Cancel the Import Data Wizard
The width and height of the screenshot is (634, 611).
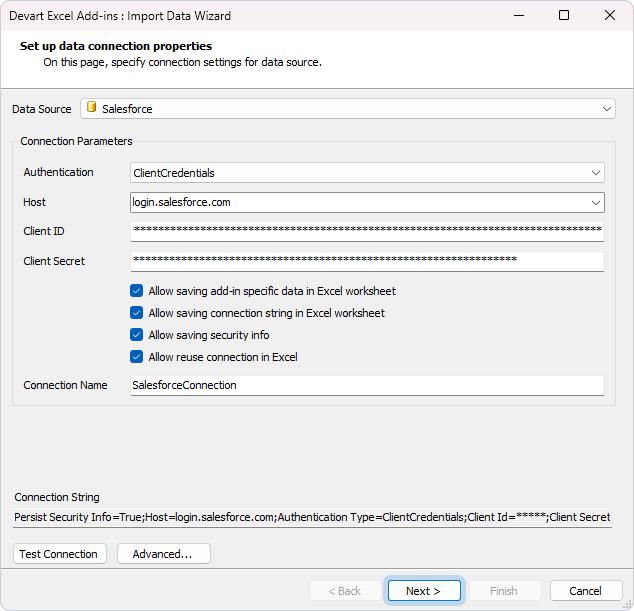[x=585, y=591]
